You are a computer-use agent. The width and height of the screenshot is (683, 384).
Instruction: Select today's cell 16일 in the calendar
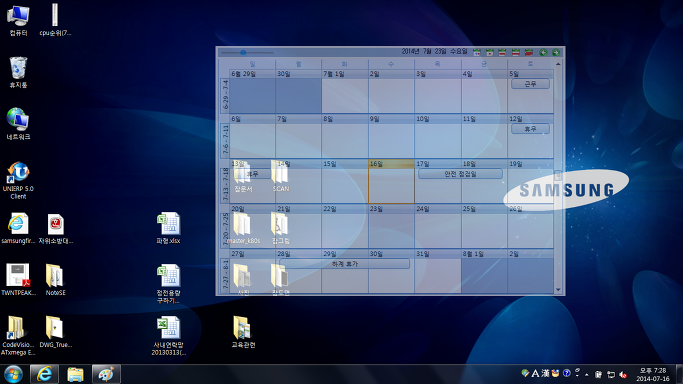tap(391, 181)
